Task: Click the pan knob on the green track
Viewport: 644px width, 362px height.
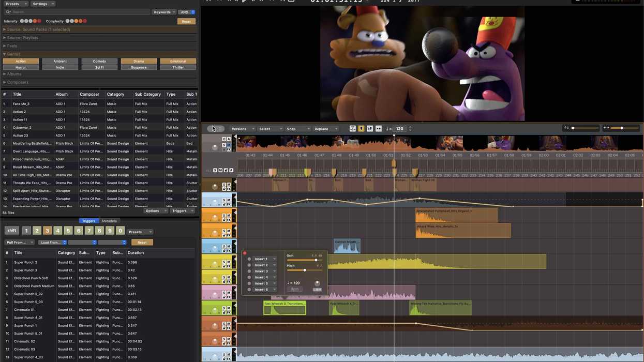Action: point(215,310)
